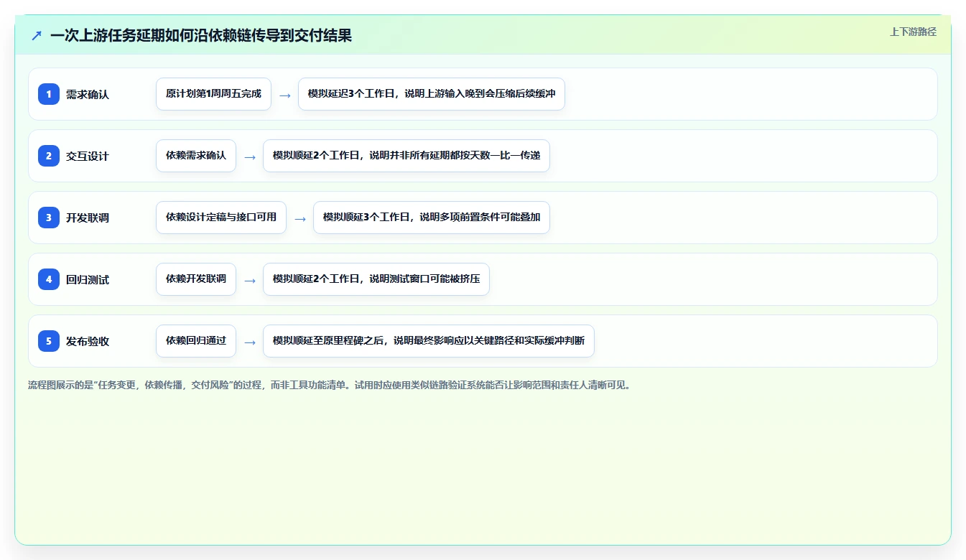Click the arrow in the 发布验收 row
The width and height of the screenshot is (966, 560).
[250, 342]
